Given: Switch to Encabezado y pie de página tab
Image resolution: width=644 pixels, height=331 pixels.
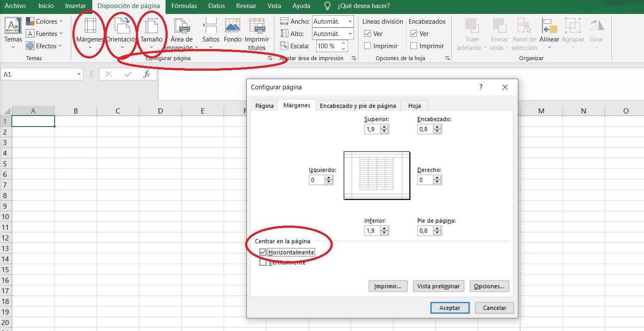Looking at the screenshot, I should (358, 106).
